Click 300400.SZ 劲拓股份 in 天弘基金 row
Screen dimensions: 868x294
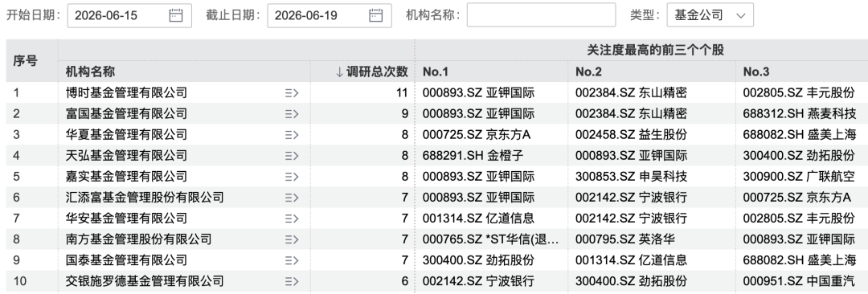799,156
